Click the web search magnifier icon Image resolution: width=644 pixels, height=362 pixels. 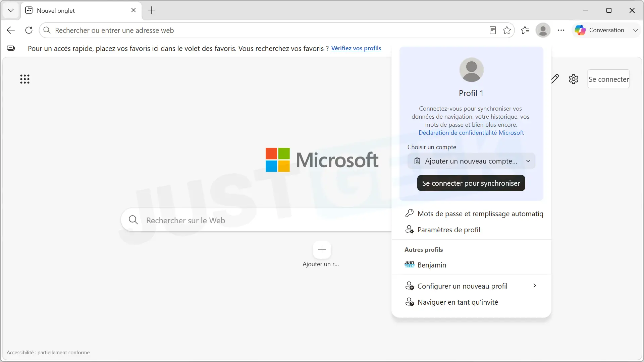click(x=133, y=220)
